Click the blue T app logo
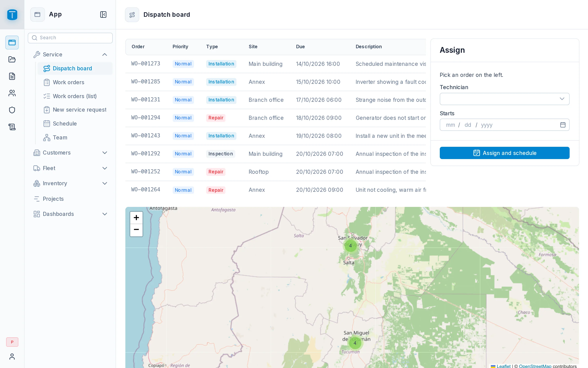Screen dimensions: 588x368 coord(12,15)
